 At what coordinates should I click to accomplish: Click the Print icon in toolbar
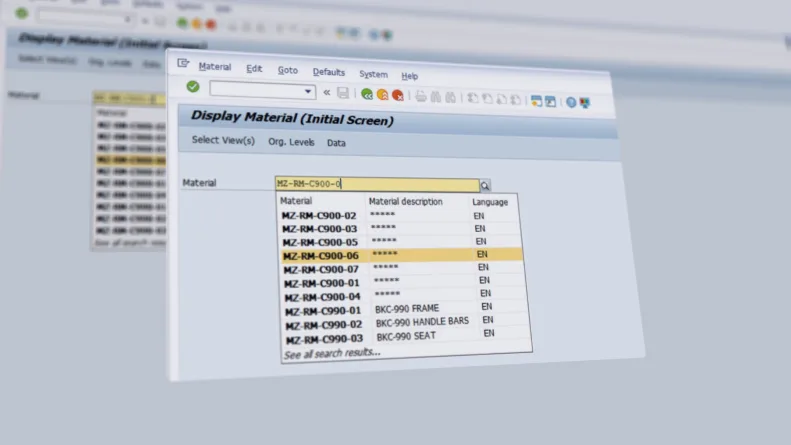point(421,97)
